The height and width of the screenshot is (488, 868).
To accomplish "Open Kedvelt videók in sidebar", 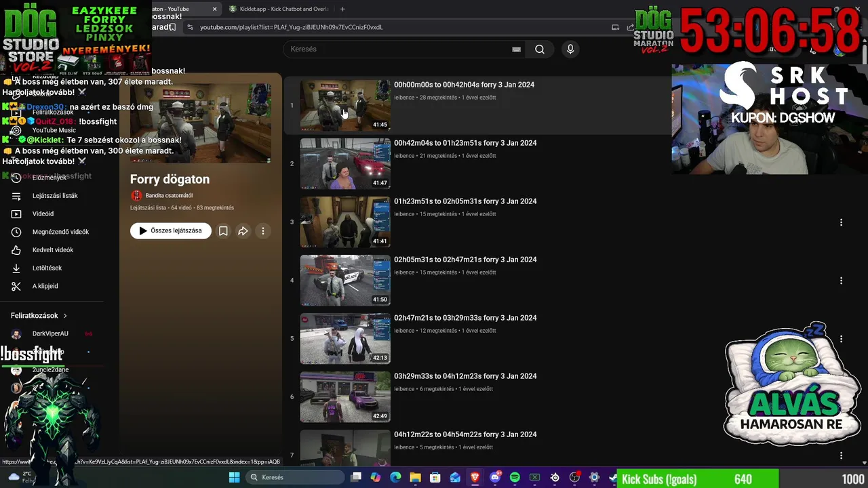I will pyautogui.click(x=53, y=249).
